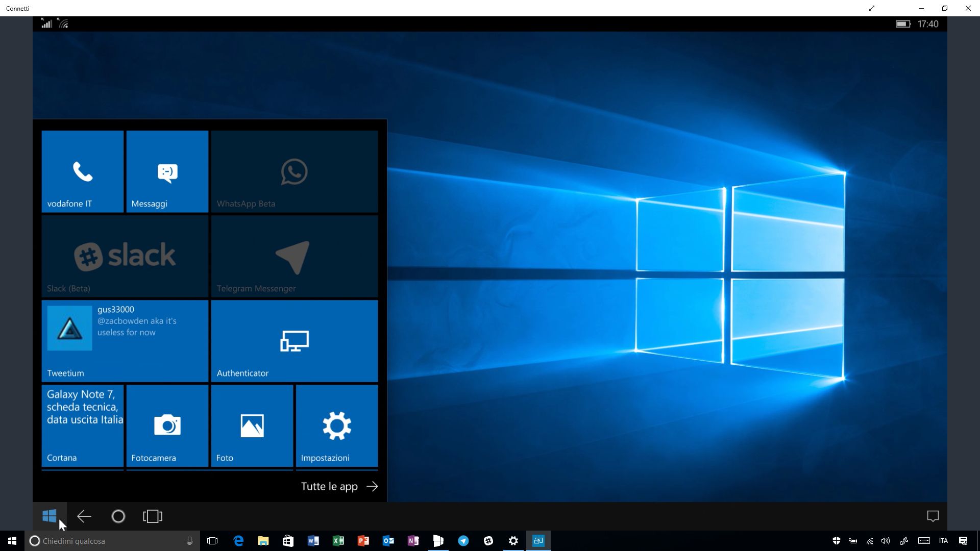The height and width of the screenshot is (551, 980).
Task: Click the PC battery tray icon
Action: click(853, 541)
